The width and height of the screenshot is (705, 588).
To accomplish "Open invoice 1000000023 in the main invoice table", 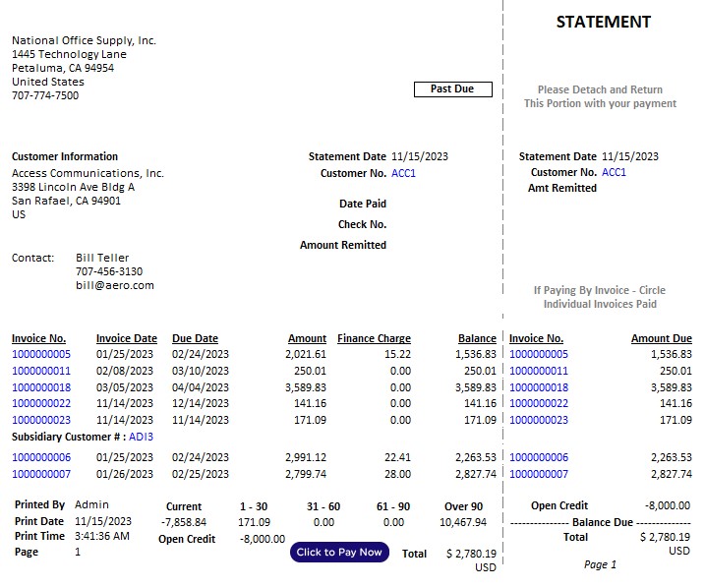I will 41,420.
